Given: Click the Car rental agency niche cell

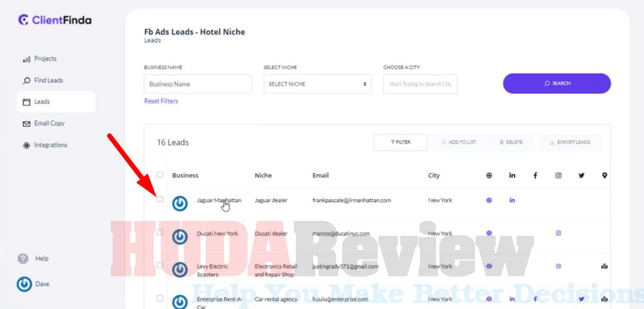Looking at the screenshot, I should [x=276, y=299].
